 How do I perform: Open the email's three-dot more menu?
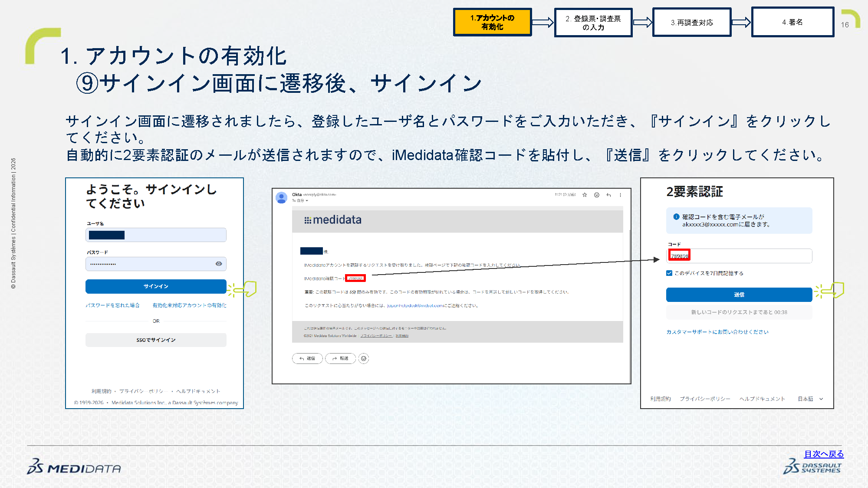tap(620, 195)
